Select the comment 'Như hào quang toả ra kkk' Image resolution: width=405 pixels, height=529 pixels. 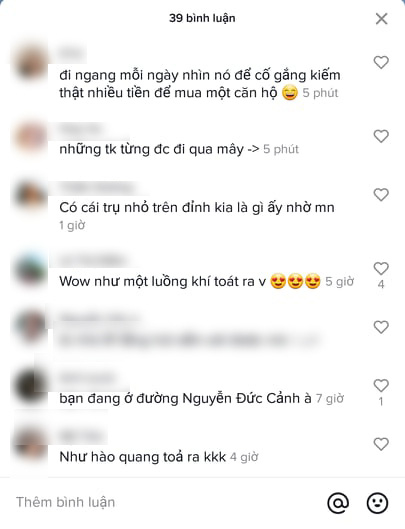click(x=142, y=457)
